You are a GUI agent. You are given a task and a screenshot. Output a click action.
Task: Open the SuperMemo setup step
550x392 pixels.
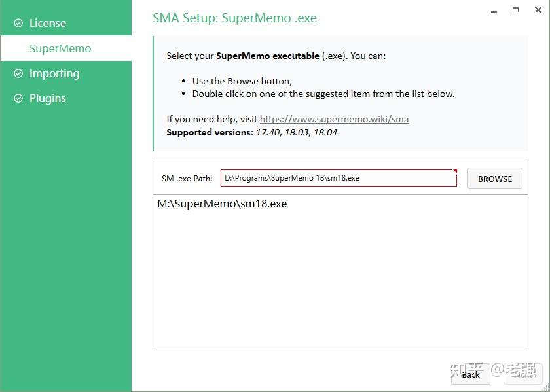pos(61,48)
